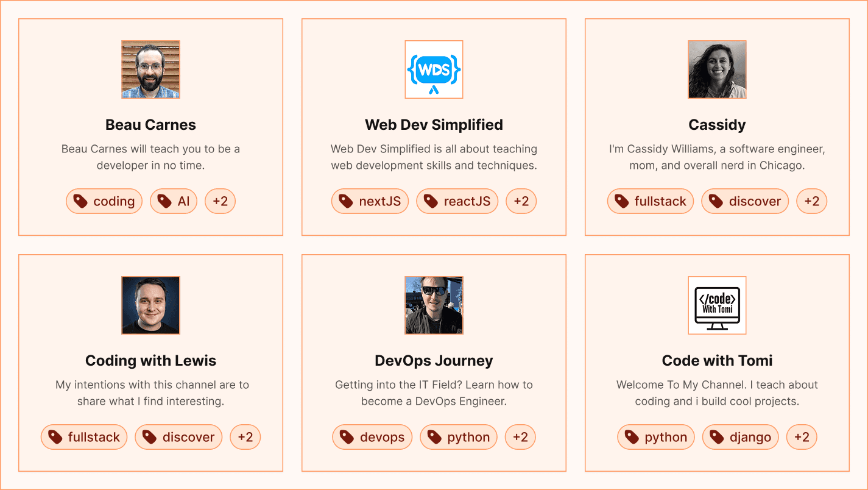Screen dimensions: 868x490
Task: Select the fullstack tag under Coding with Lewis
Action: click(x=84, y=437)
